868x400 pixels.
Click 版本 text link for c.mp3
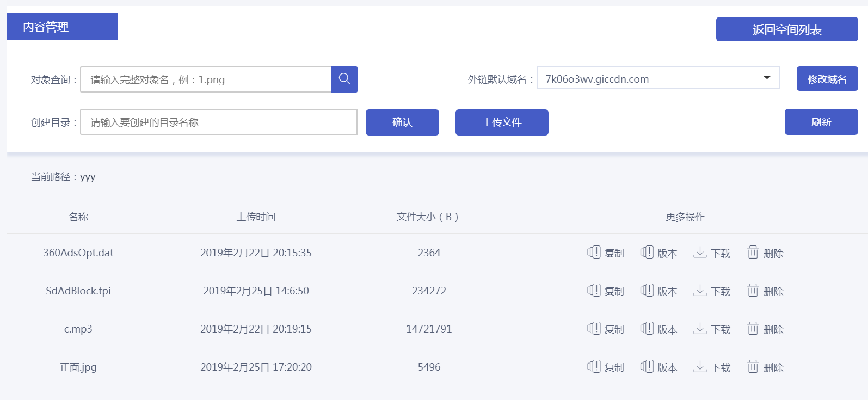[667, 329]
